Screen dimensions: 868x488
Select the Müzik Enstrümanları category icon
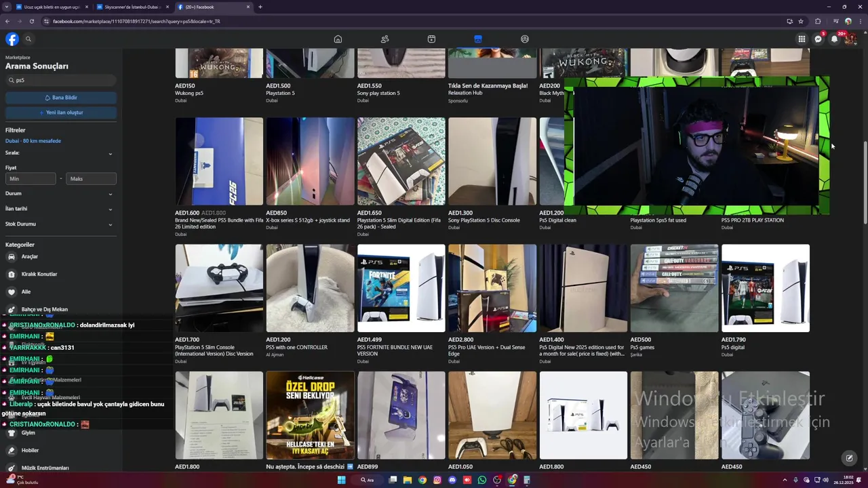pyautogui.click(x=12, y=468)
